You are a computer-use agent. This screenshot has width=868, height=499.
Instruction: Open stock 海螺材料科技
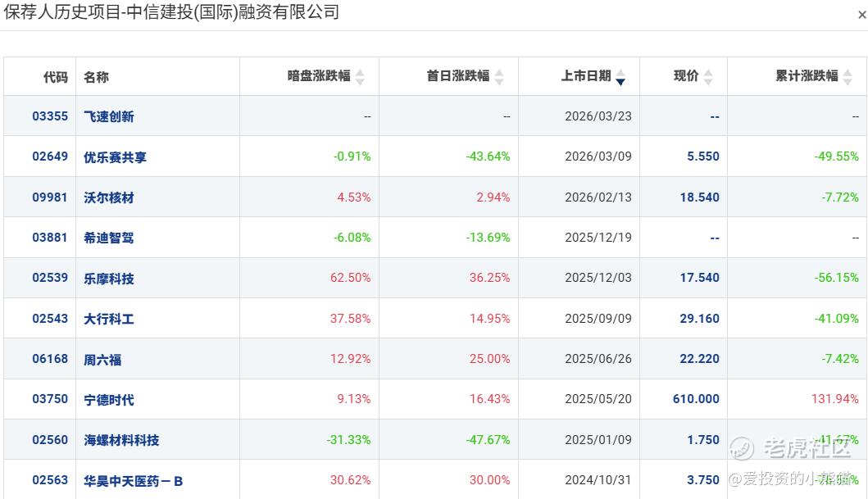(x=121, y=440)
